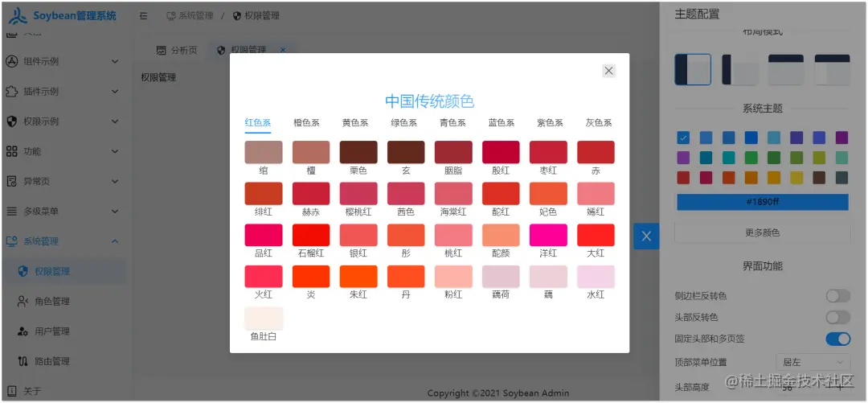Open the 顶部菜单位置 dropdown

[813, 362]
